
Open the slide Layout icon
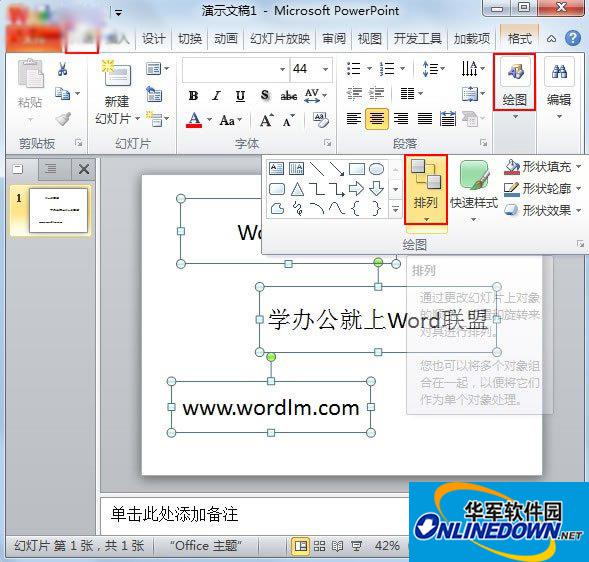tap(154, 69)
